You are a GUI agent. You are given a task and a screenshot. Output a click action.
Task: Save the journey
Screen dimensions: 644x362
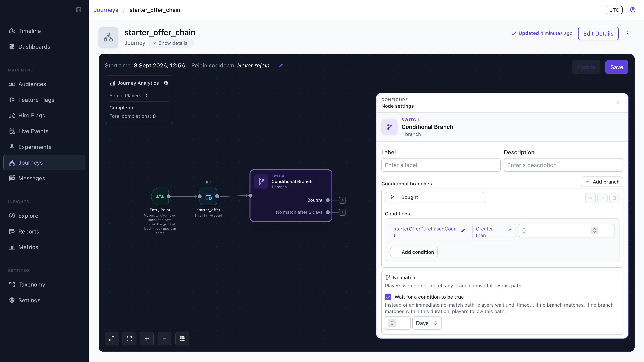point(616,67)
